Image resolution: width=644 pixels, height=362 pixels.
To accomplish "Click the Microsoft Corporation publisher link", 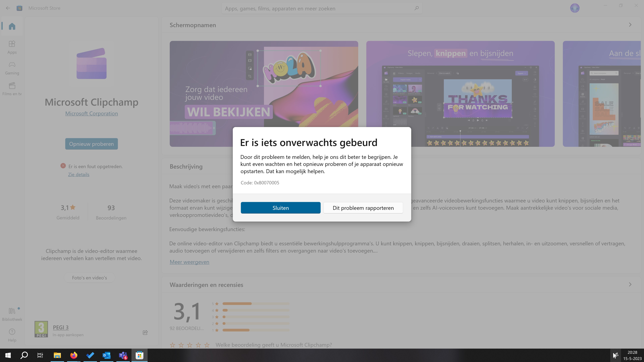I will click(92, 113).
